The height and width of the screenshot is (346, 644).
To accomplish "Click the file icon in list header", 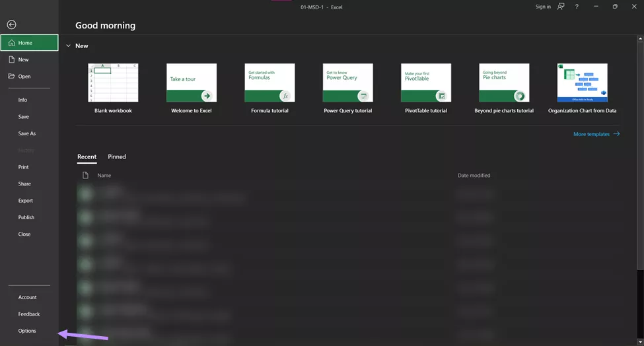I will [85, 176].
